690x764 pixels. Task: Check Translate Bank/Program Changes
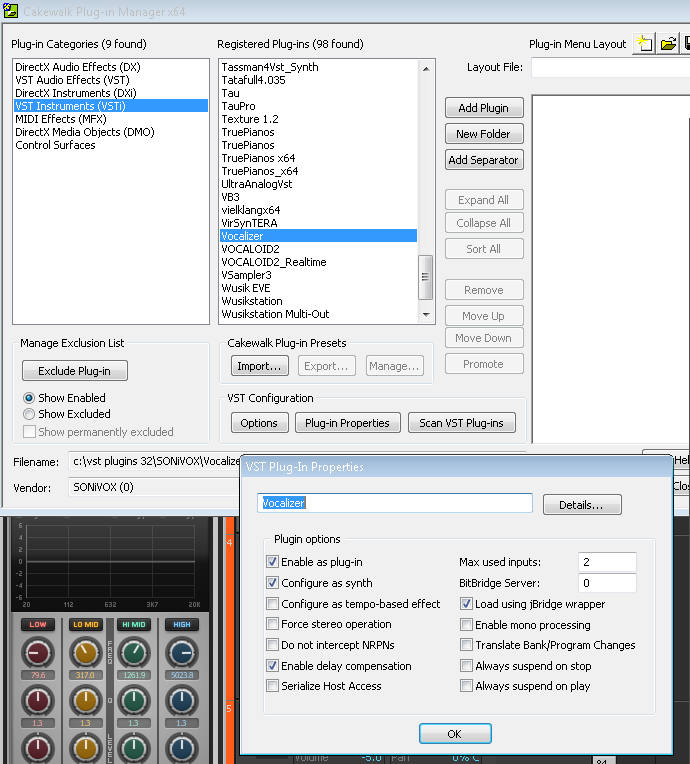tap(466, 645)
